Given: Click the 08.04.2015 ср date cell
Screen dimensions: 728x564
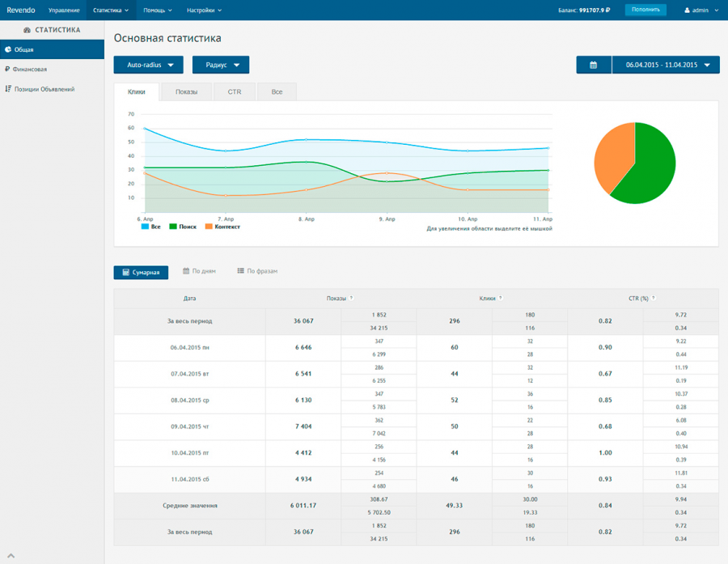Looking at the screenshot, I should (x=190, y=400).
